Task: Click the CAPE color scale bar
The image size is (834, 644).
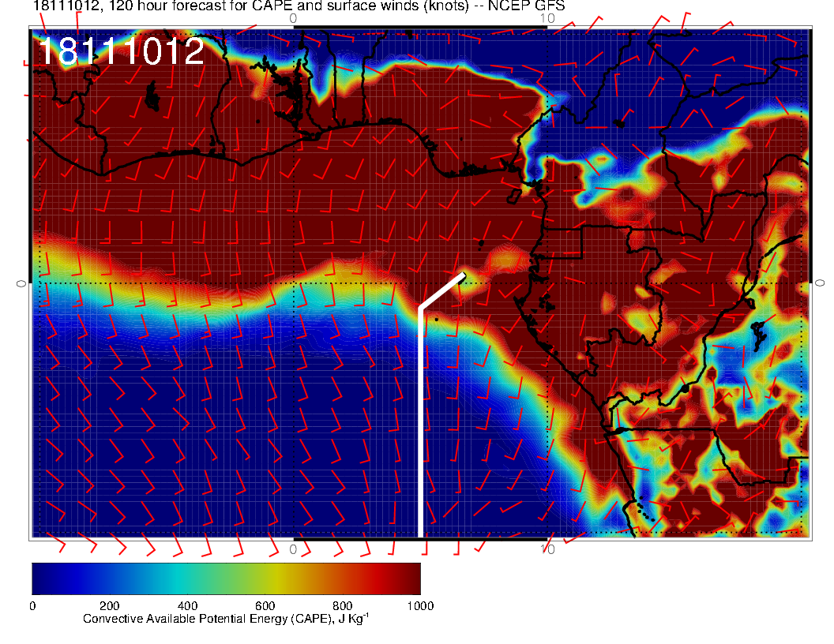Action: tap(226, 578)
